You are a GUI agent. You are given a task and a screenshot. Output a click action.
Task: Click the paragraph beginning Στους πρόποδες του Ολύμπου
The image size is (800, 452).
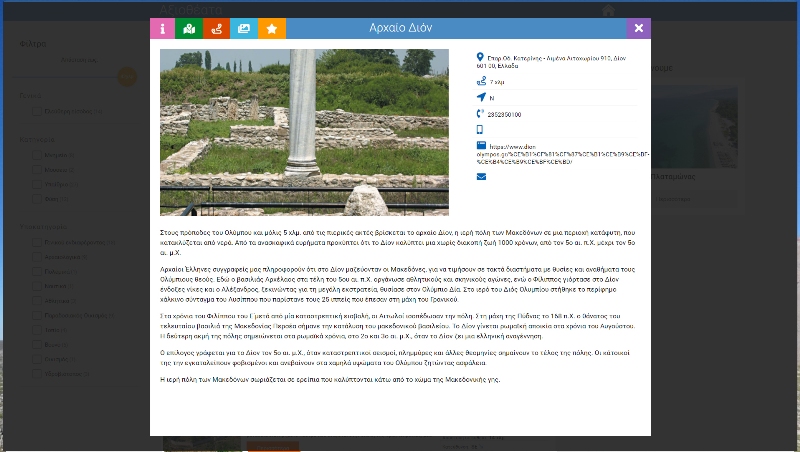pyautogui.click(x=397, y=242)
